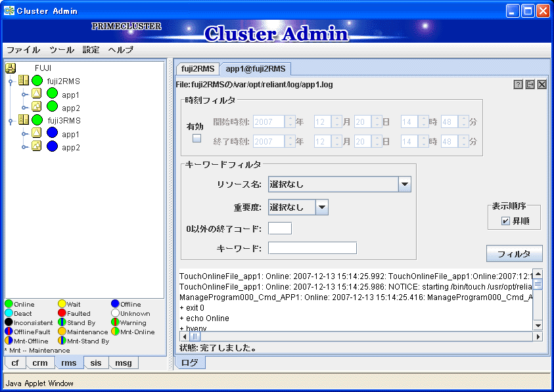The width and height of the screenshot is (554, 392).
Task: Switch to the crm tab
Action: pyautogui.click(x=40, y=362)
